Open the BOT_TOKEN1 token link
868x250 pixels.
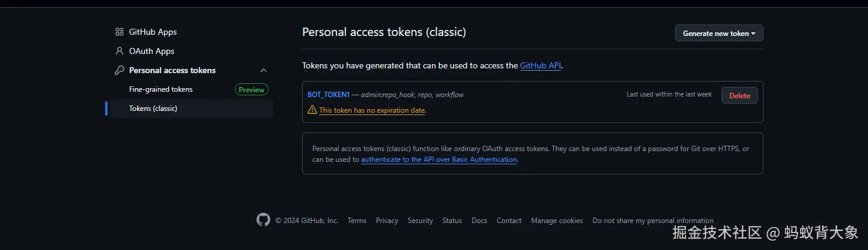pyautogui.click(x=329, y=95)
